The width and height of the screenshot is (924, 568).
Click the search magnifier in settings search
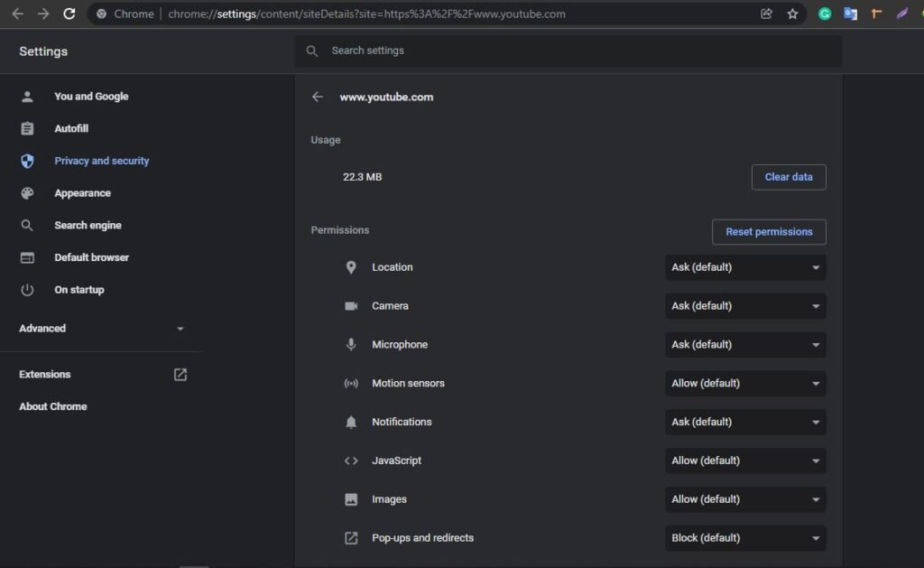[x=311, y=51]
